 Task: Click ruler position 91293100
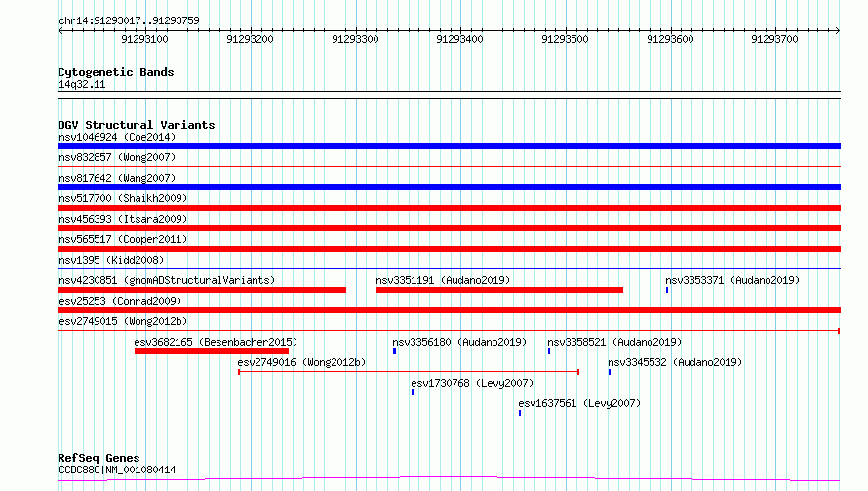(144, 39)
